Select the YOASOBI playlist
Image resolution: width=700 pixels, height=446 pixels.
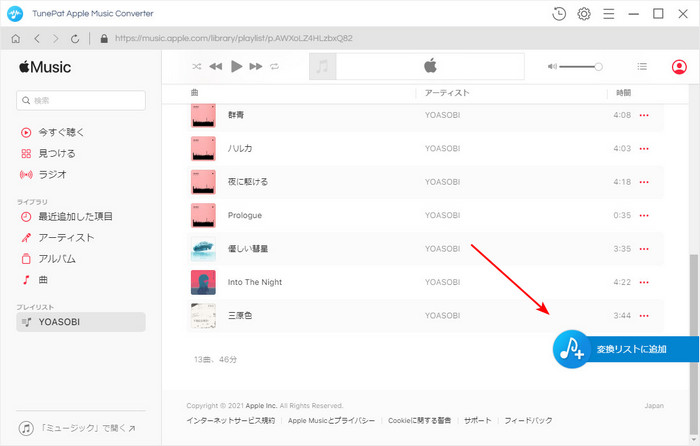[x=81, y=322]
